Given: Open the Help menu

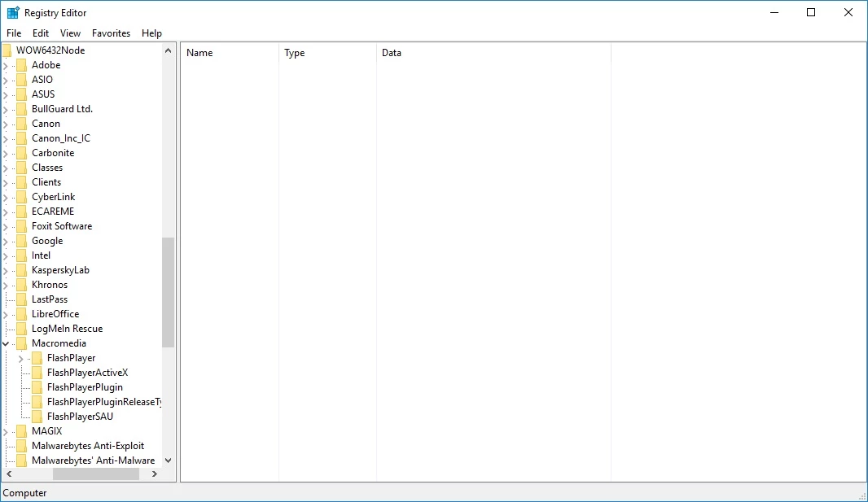Looking at the screenshot, I should pyautogui.click(x=151, y=33).
